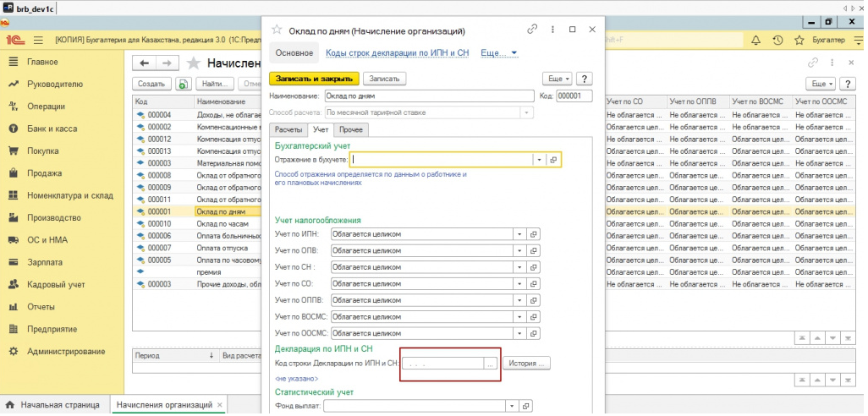Switch to the Прочее tab

[351, 129]
